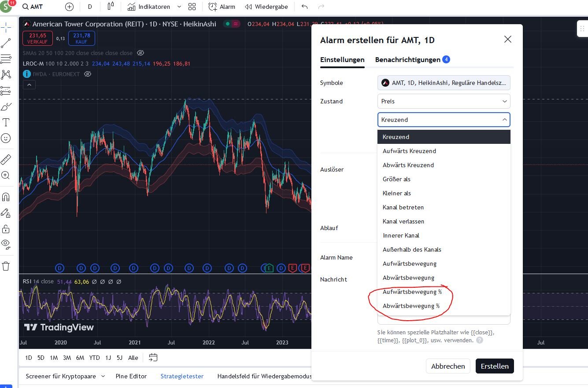The height and width of the screenshot is (388, 588).
Task: Collapse the indicator legend chevron
Action: (x=29, y=85)
